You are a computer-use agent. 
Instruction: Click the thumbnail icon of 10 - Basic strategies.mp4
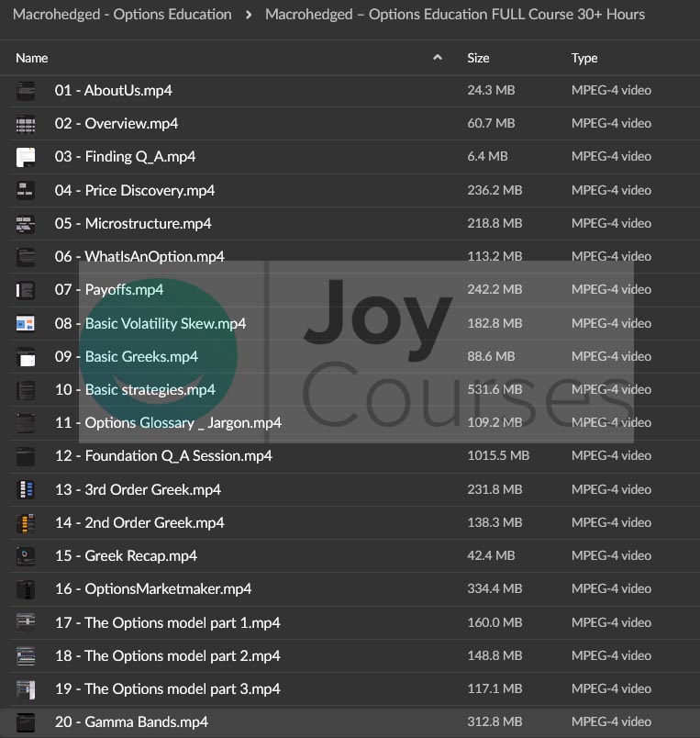pos(26,390)
